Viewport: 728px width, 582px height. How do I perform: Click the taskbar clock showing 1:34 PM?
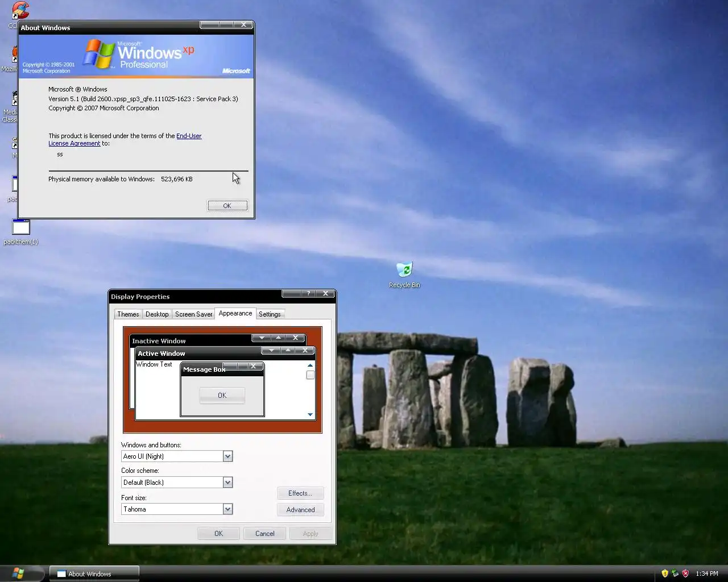(x=707, y=573)
